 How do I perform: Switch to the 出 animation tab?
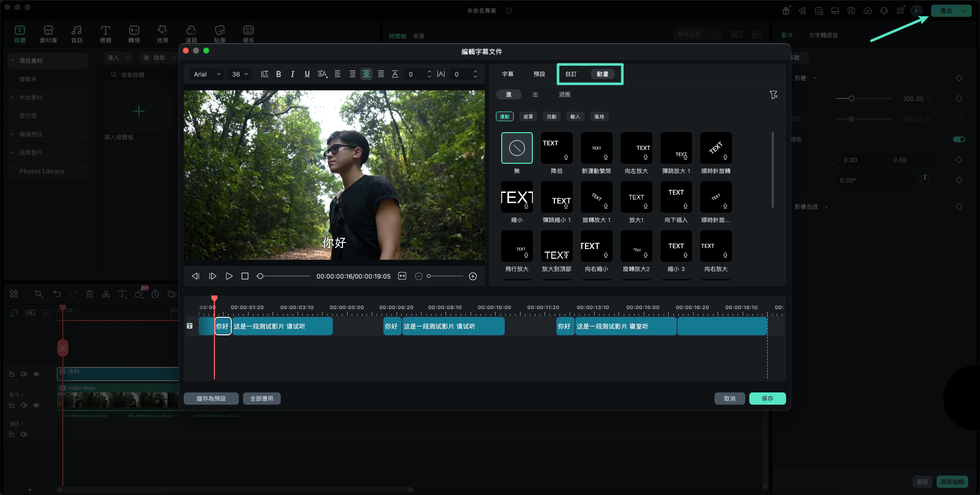point(535,94)
